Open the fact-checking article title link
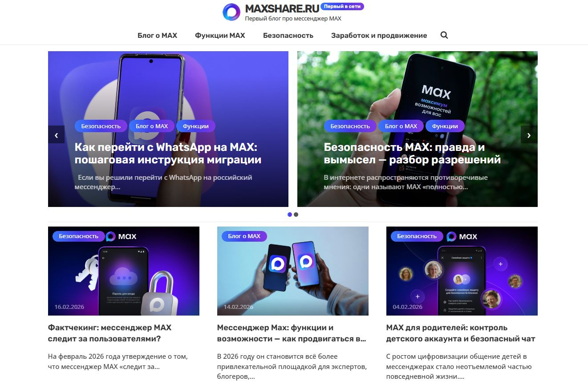 coord(109,333)
